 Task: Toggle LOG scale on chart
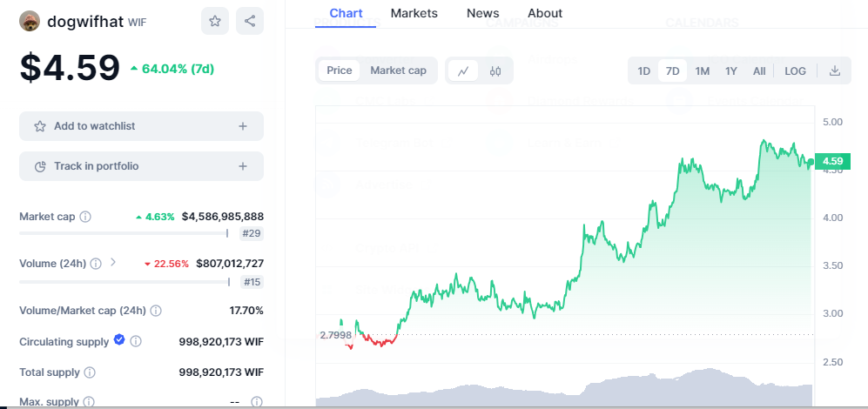point(796,70)
